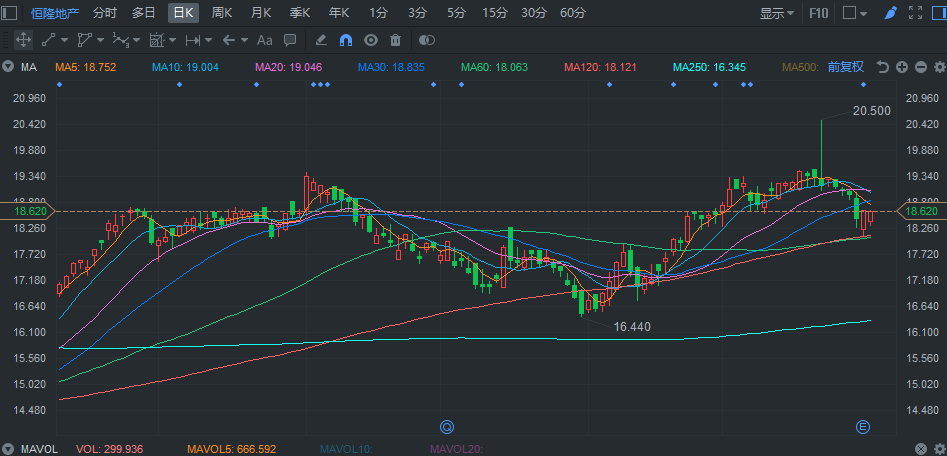Viewport: 947px width, 456px height.
Task: Open the arrow annotation dropdown arrow
Action: 245,40
